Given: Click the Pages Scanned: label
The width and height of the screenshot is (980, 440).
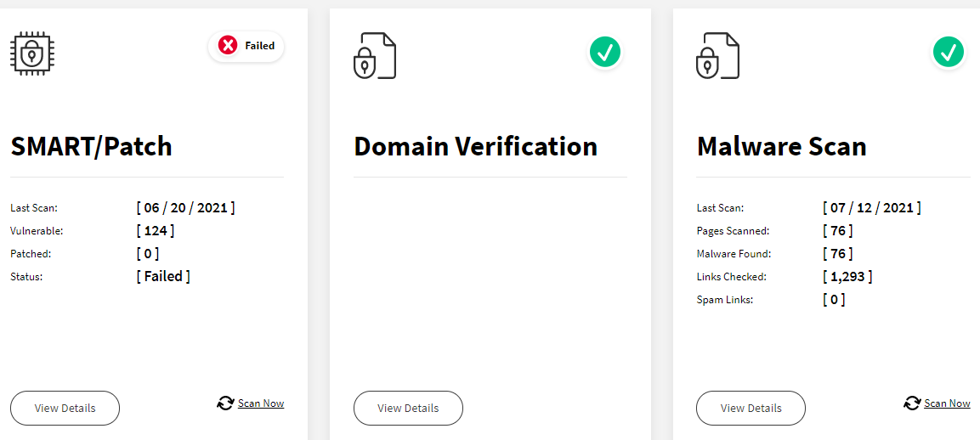Looking at the screenshot, I should tap(733, 231).
